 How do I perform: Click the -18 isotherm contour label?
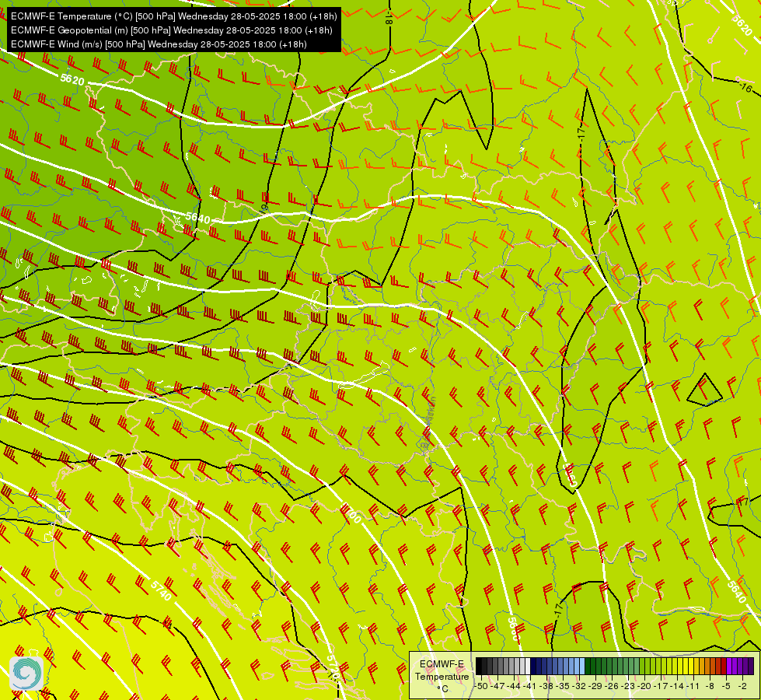tap(388, 19)
